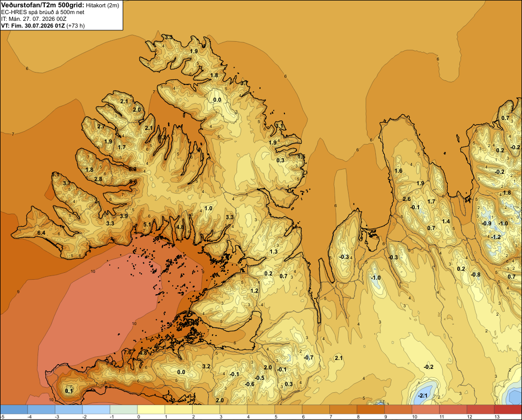Click the legend colour between 2 and 3
This screenshot has height=420, width=522.
[206, 410]
